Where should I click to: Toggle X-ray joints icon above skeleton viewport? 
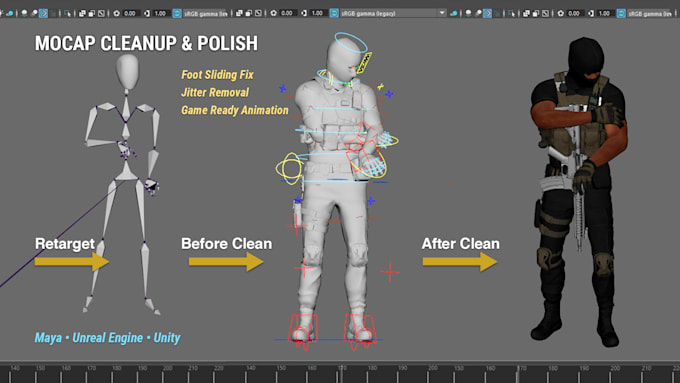pos(101,13)
